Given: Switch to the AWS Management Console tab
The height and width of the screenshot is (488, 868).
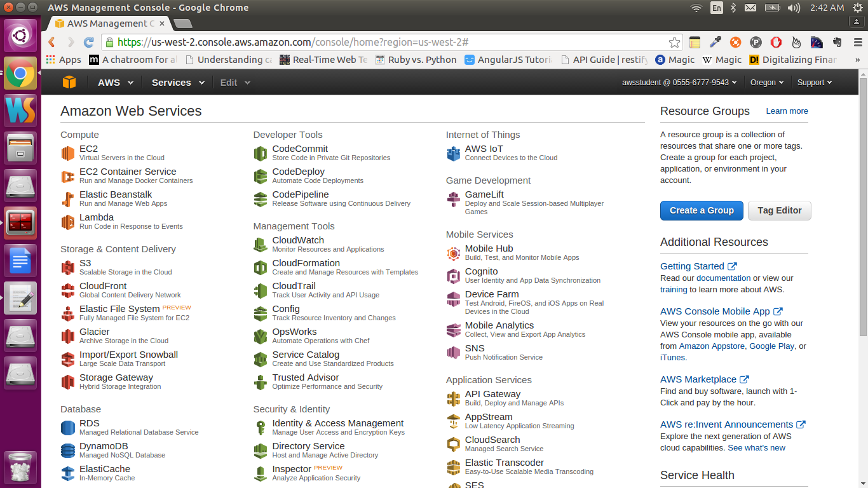Looking at the screenshot, I should pyautogui.click(x=108, y=22).
